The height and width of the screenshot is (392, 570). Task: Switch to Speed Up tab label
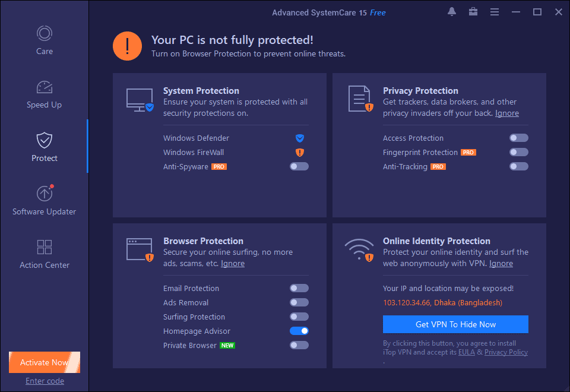tap(45, 105)
